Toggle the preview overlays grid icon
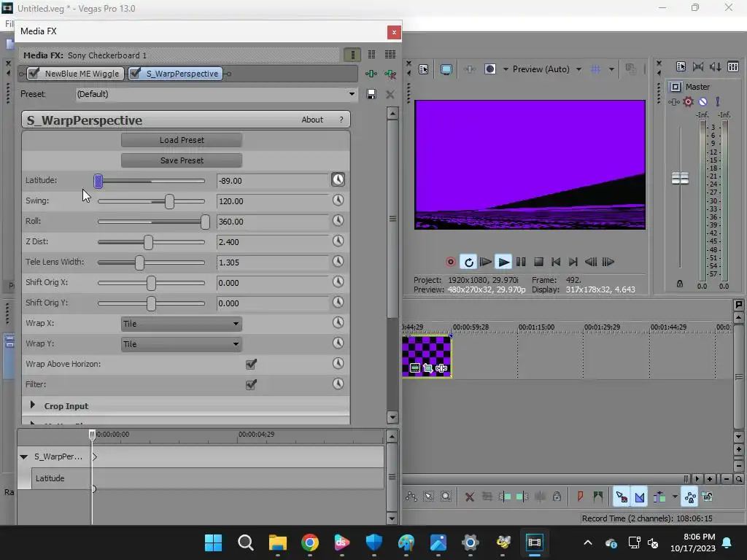This screenshot has width=747, height=560. pos(595,69)
